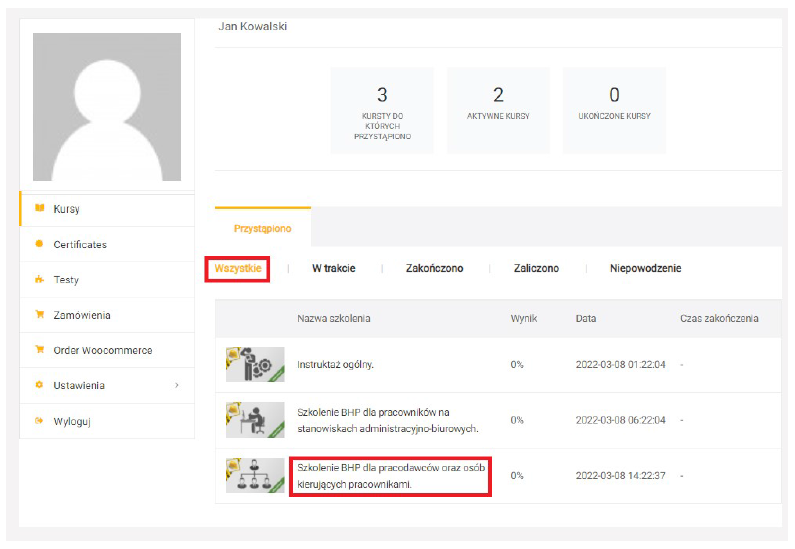795x549 pixels.
Task: Click the Kursy book icon in sidebar
Action: click(40, 209)
